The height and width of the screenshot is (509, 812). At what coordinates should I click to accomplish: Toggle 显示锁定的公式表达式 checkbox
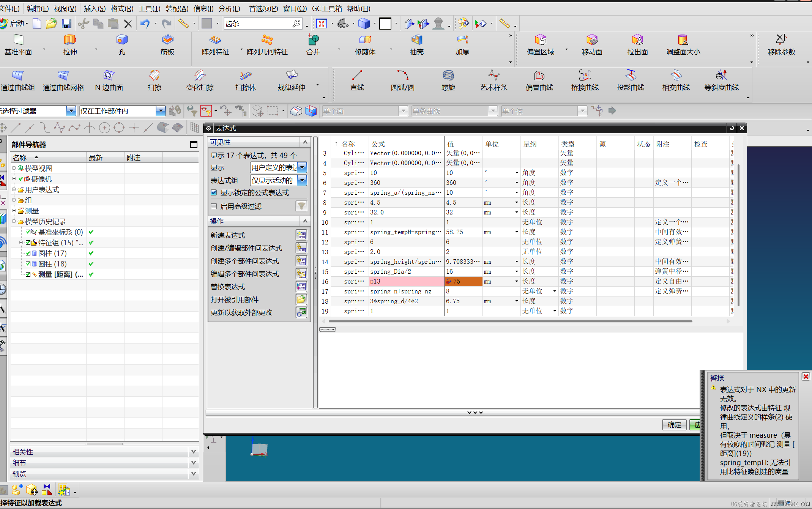214,192
